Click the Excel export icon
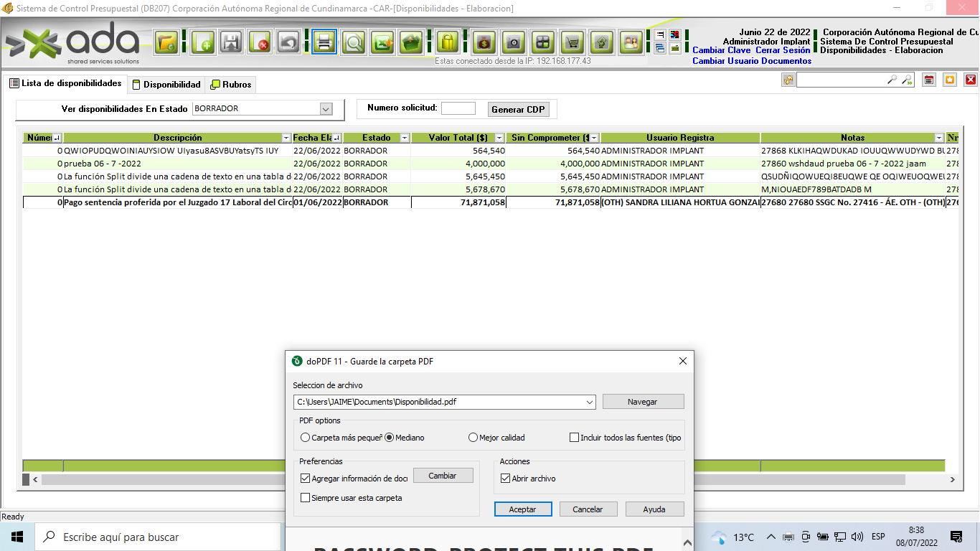Image resolution: width=980 pixels, height=551 pixels. click(x=382, y=42)
